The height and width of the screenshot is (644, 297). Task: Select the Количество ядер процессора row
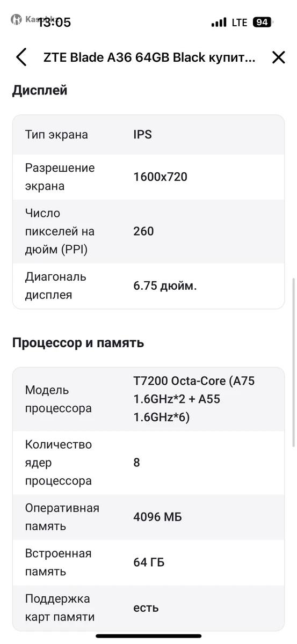[148, 463]
